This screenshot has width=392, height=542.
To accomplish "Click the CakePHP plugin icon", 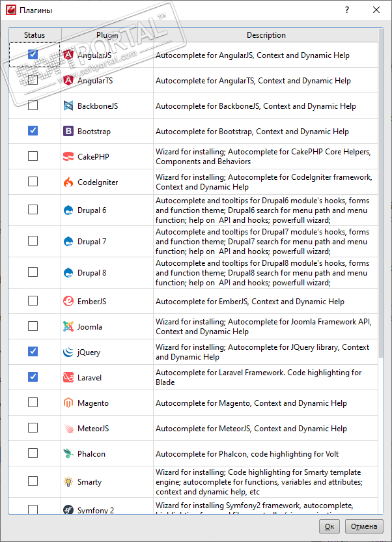I will (x=68, y=156).
